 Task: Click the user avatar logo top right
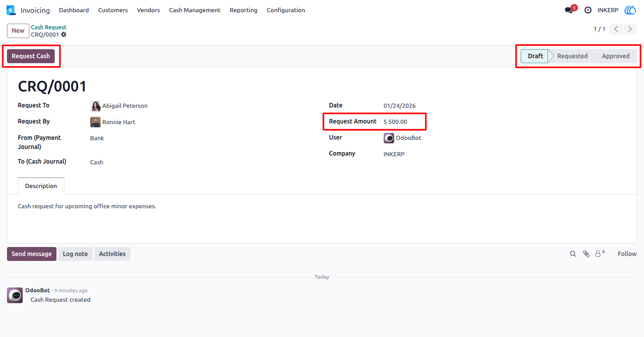pyautogui.click(x=630, y=10)
